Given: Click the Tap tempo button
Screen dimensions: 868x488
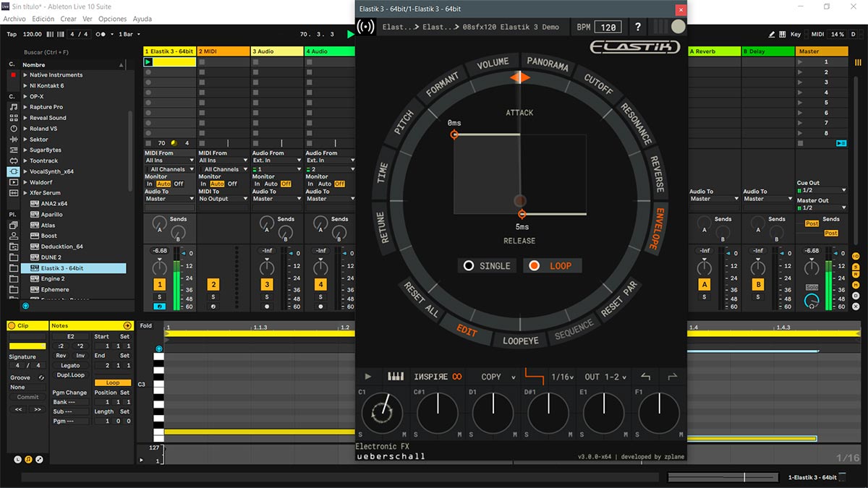Looking at the screenshot, I should [12, 34].
